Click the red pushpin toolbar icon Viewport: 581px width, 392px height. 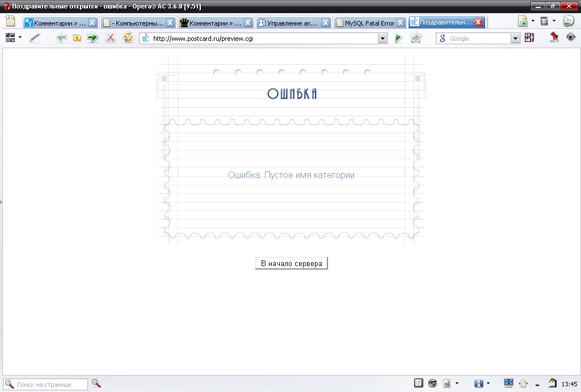(554, 37)
